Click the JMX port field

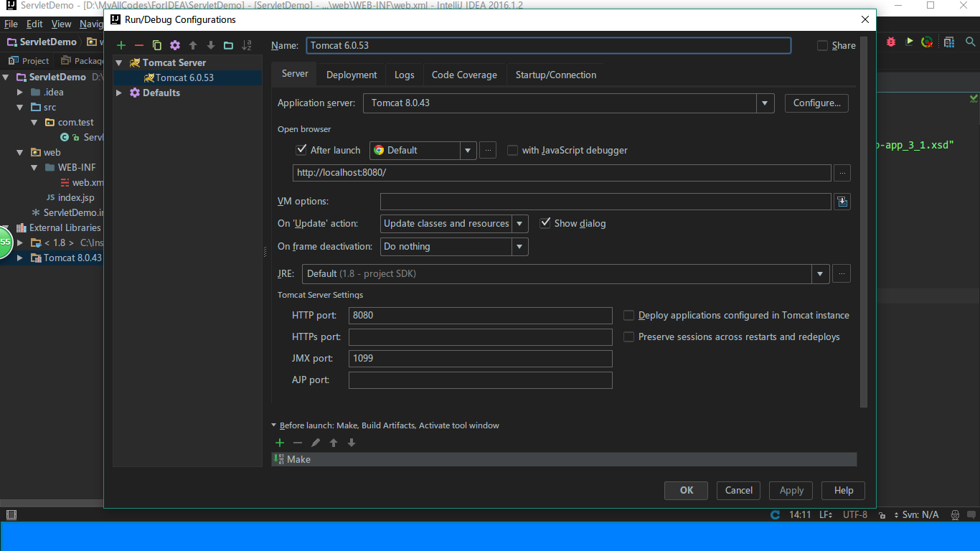click(480, 358)
